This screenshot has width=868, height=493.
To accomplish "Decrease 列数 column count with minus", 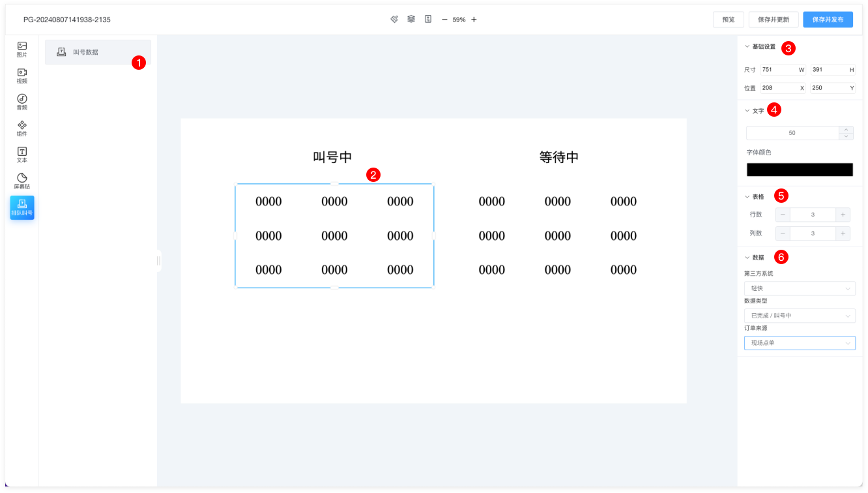I will pyautogui.click(x=783, y=233).
